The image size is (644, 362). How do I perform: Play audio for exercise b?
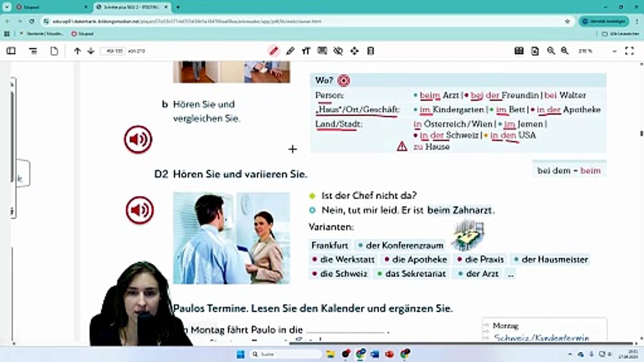coord(138,139)
